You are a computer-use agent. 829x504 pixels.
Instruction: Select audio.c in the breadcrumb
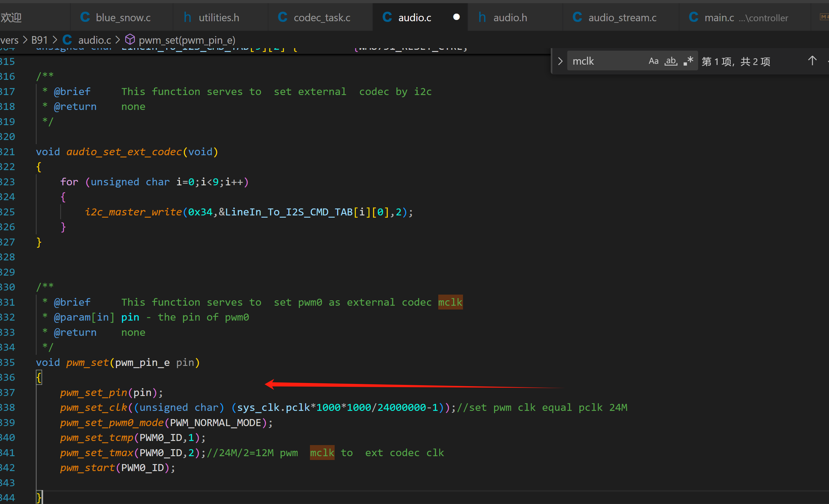94,40
